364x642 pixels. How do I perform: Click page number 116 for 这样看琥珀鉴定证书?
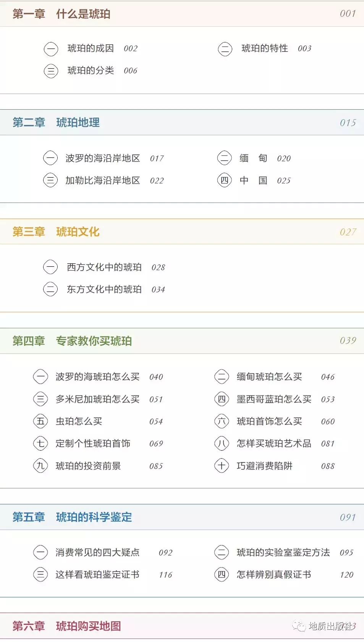(166, 575)
